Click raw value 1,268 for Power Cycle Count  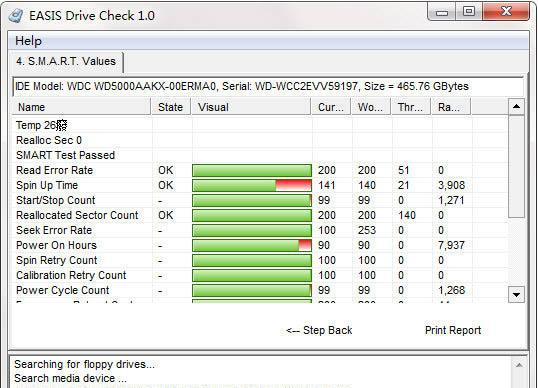coord(451,291)
